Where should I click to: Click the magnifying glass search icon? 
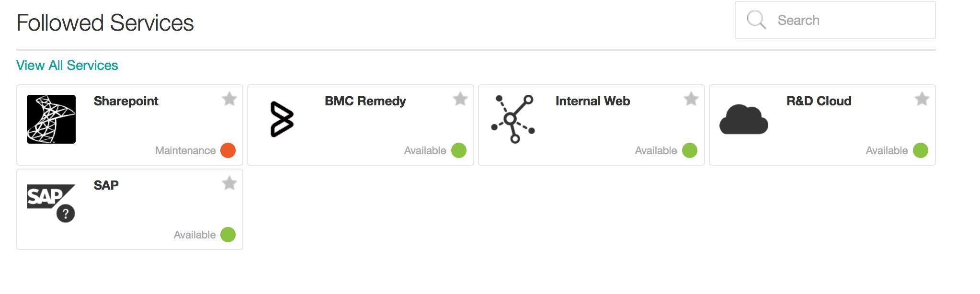756,20
